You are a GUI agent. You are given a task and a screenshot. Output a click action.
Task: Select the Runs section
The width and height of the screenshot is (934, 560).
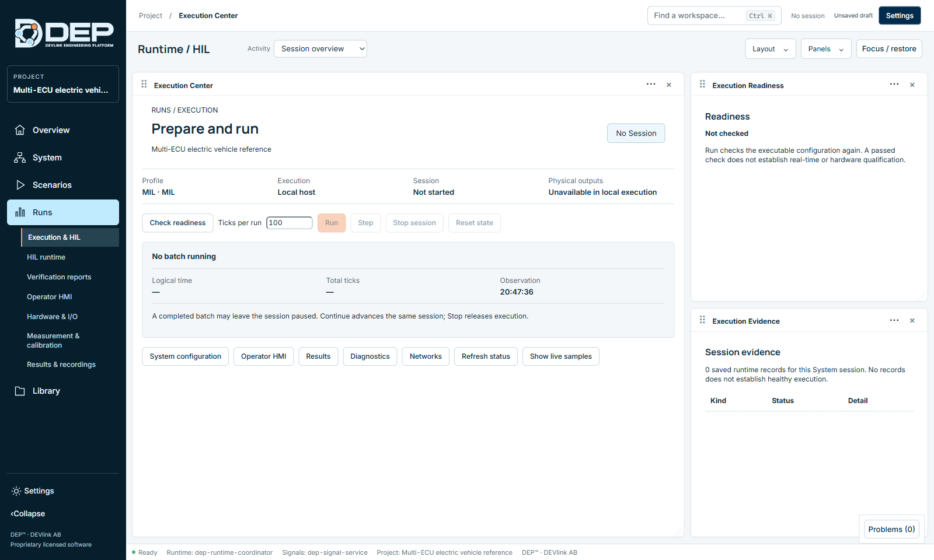[x=63, y=212]
